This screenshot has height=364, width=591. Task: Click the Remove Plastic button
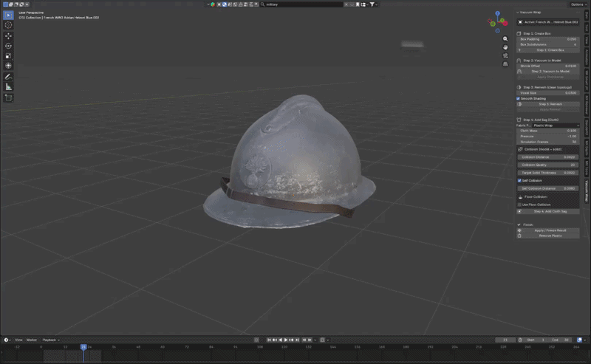pyautogui.click(x=547, y=236)
